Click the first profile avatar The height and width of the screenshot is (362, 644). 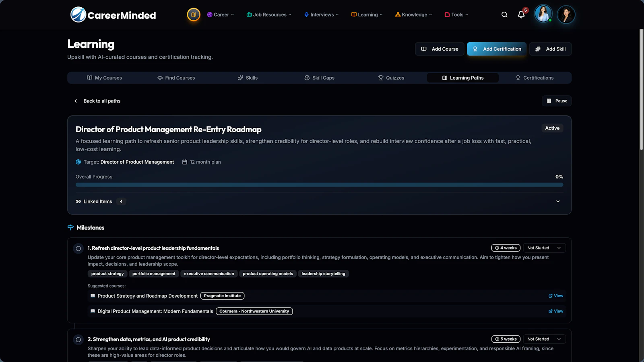543,14
